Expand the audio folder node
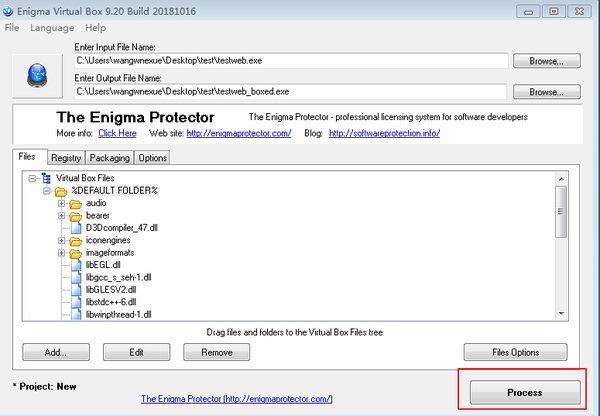This screenshot has height=416, width=600. click(61, 203)
